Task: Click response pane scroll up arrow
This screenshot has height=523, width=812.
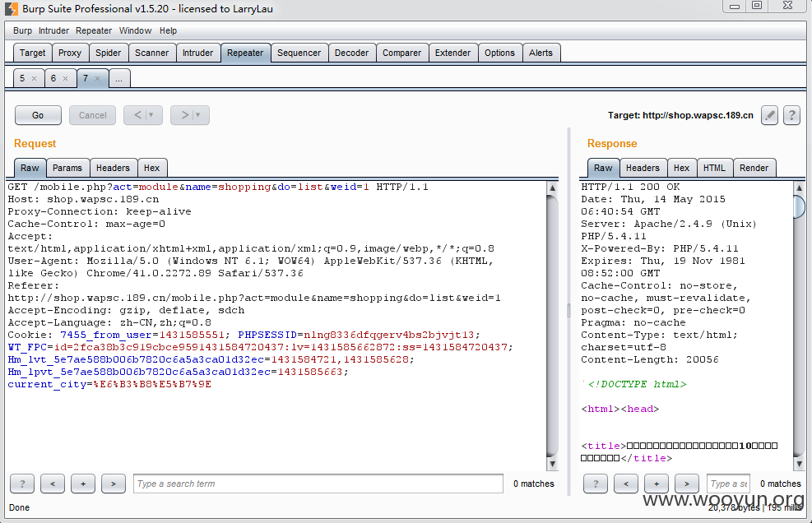Action: coord(799,188)
